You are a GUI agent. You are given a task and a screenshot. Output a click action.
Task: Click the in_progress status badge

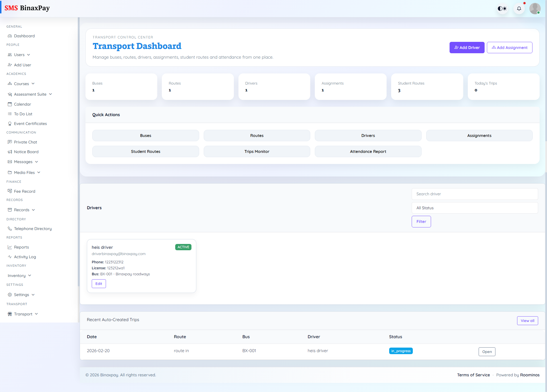click(x=401, y=351)
